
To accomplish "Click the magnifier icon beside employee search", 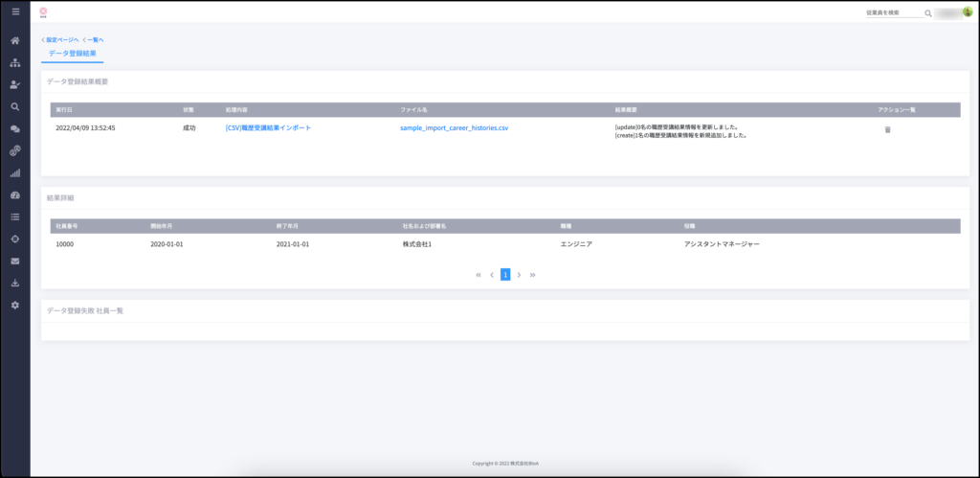I will 928,13.
